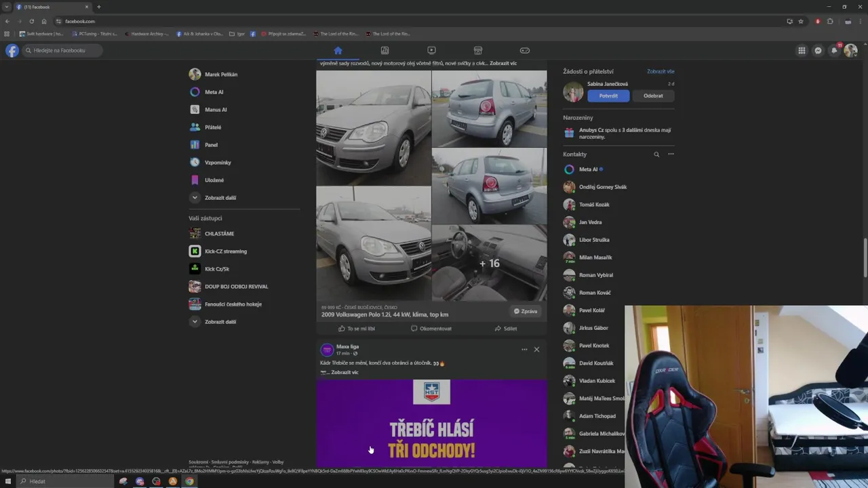Screen dimensions: 868x488
Task: Open the 'Třebíč hlásí tři odchody' image
Action: point(431,423)
